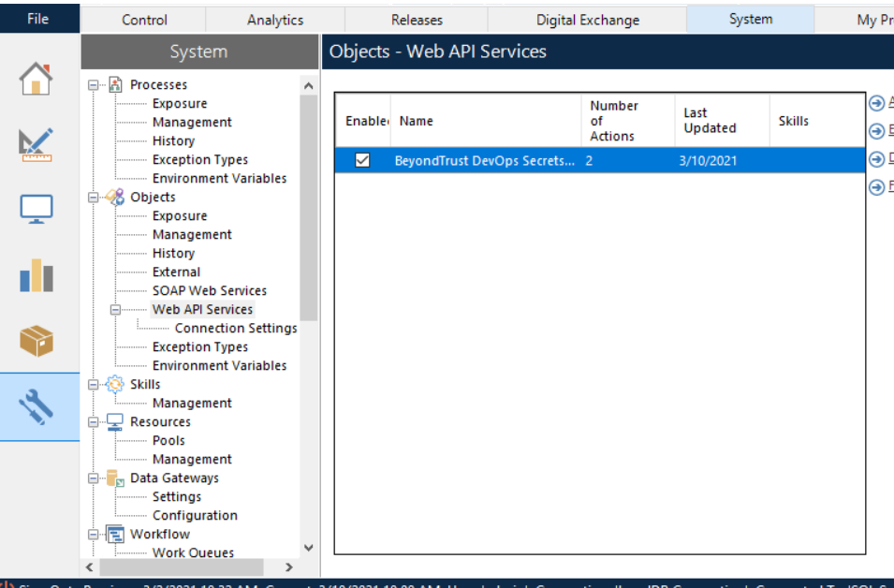Open the Analytics bar chart icon

37,275
